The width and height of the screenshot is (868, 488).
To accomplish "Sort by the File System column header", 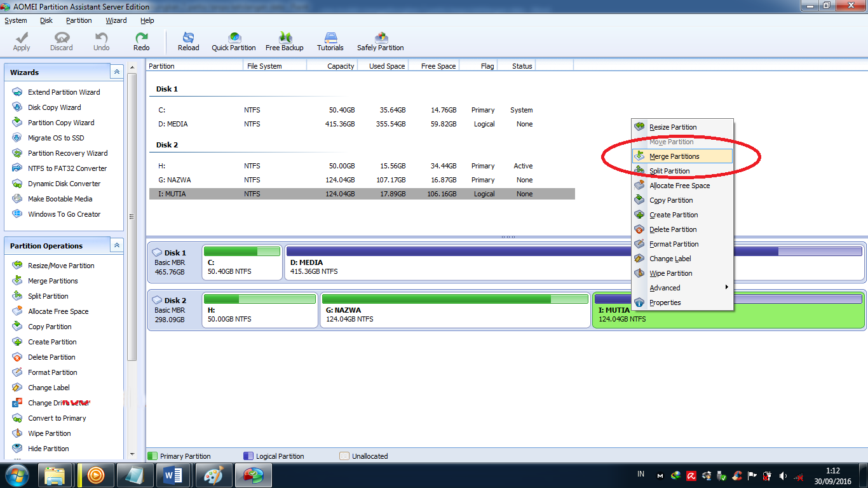I will [275, 65].
